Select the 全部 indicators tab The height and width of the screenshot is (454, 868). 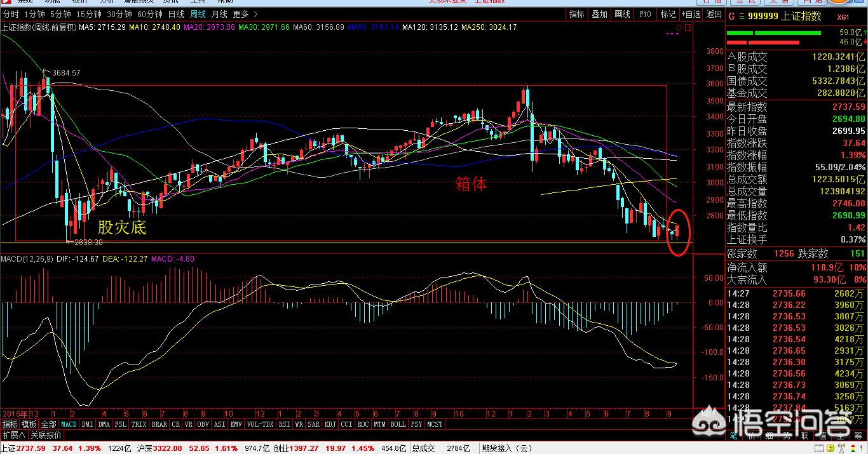point(48,424)
